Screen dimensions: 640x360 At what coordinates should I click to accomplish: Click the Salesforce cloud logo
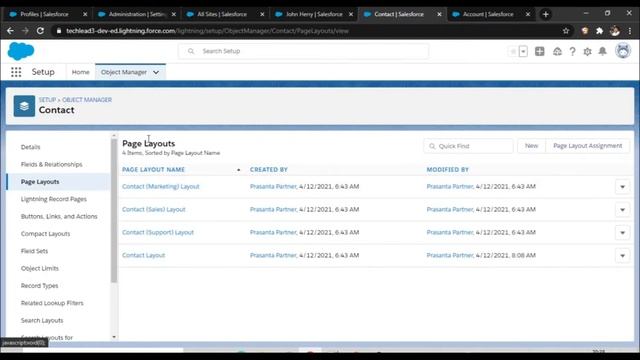(21, 51)
